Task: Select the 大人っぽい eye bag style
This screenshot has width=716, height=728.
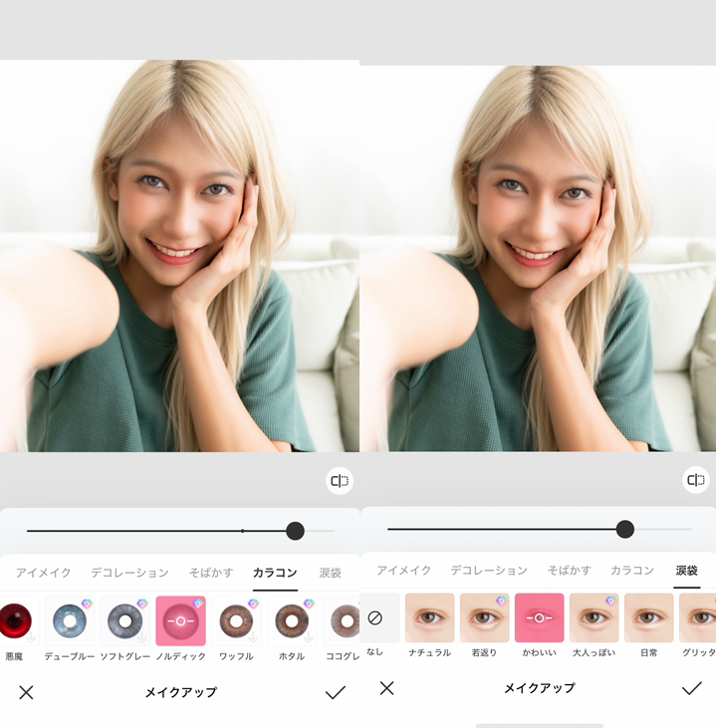Action: tap(594, 618)
